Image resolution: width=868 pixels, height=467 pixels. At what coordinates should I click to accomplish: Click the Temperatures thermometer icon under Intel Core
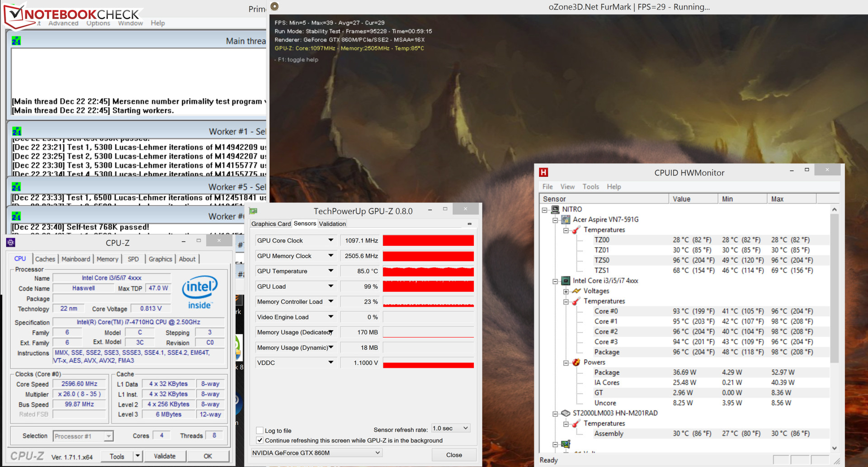coord(576,301)
